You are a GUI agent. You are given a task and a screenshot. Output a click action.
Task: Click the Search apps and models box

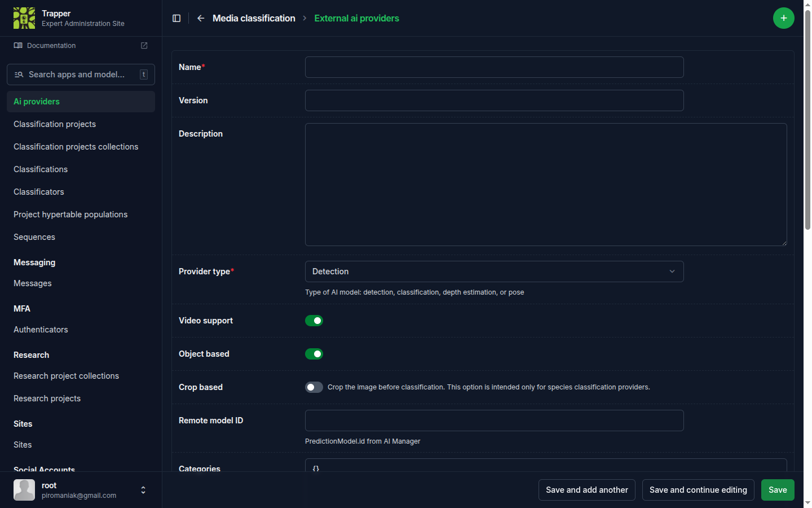(81, 75)
